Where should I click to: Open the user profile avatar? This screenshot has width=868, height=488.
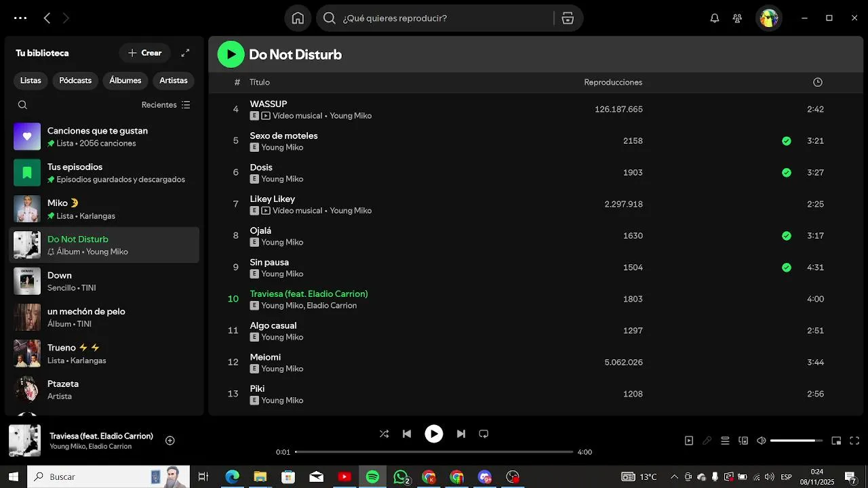pyautogui.click(x=769, y=18)
